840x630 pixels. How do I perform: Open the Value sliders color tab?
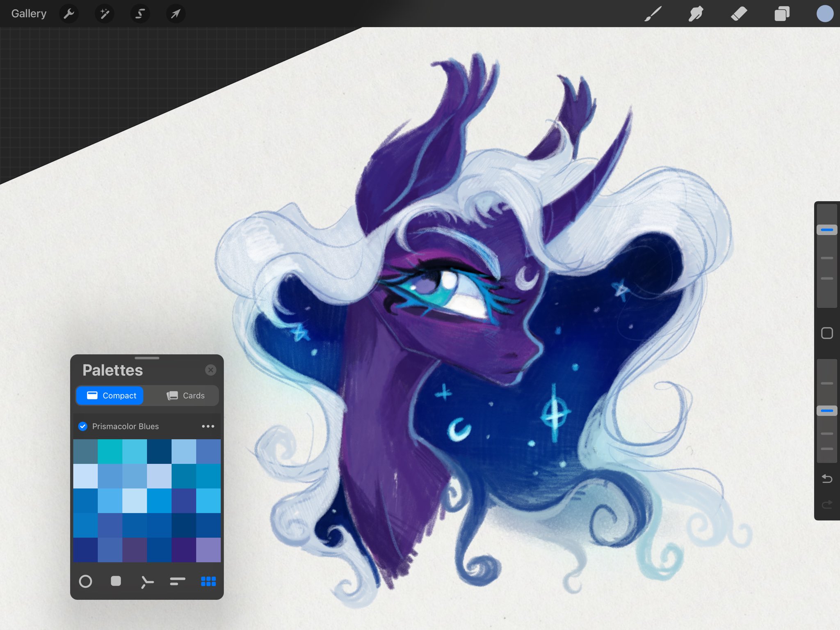178,581
